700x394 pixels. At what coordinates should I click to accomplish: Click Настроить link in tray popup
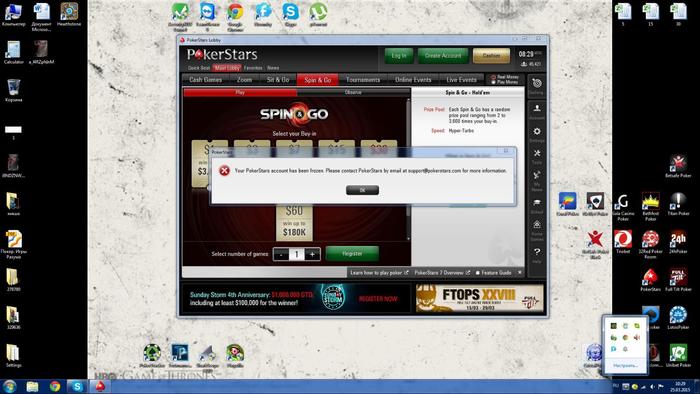point(625,365)
